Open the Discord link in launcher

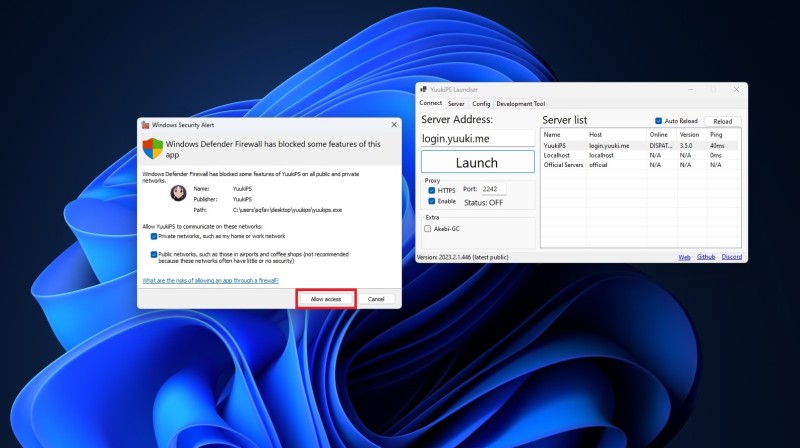[x=731, y=257]
